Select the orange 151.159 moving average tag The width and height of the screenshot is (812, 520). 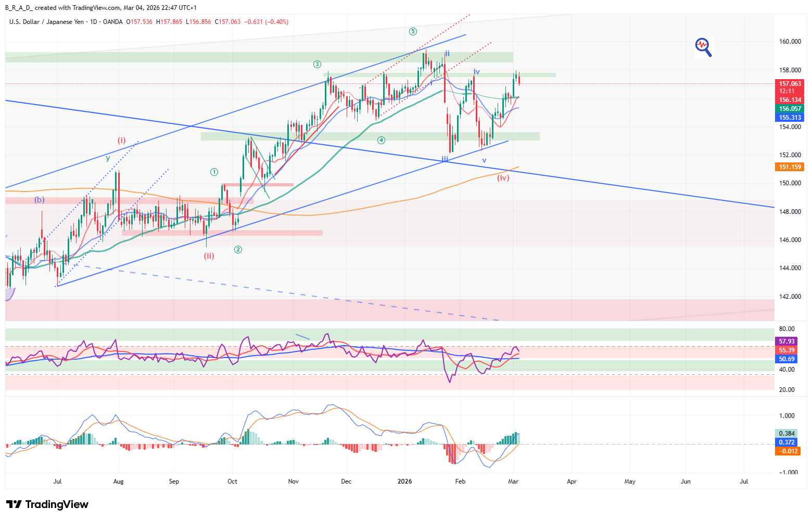(790, 167)
